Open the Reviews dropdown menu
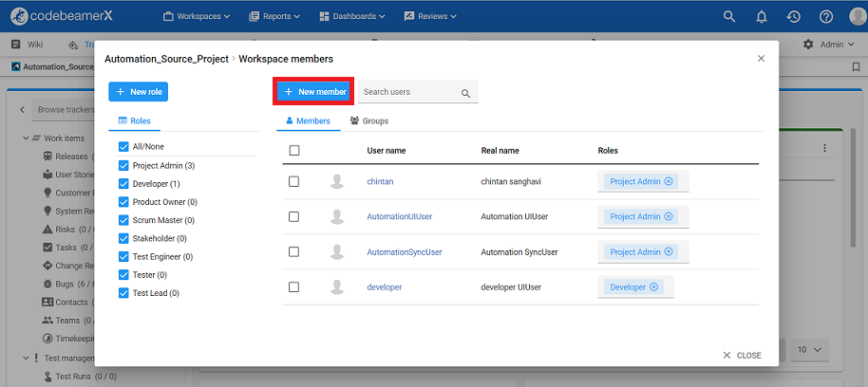868x387 pixels. coord(429,16)
